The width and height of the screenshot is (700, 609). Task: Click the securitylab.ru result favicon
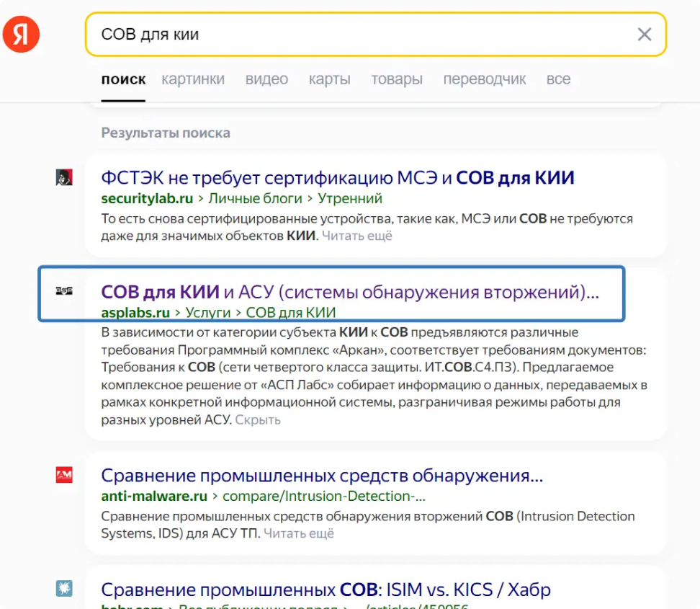tap(63, 178)
